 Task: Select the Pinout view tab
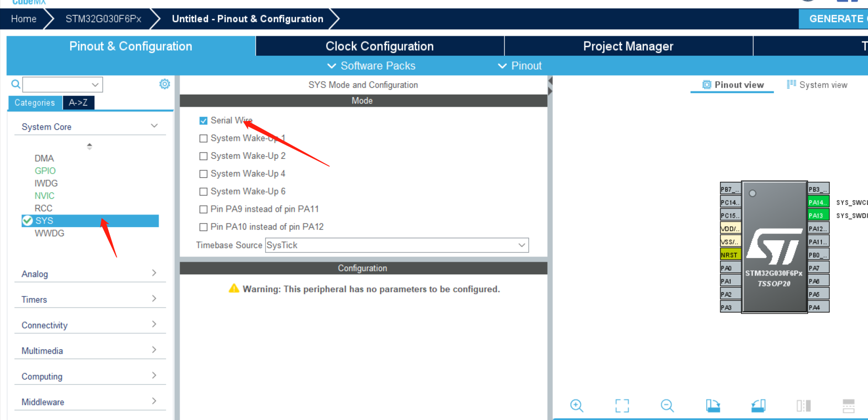733,85
